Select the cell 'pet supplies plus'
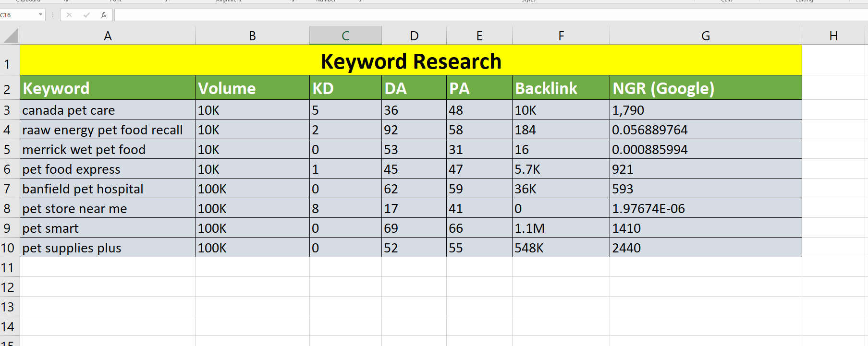 (108, 248)
